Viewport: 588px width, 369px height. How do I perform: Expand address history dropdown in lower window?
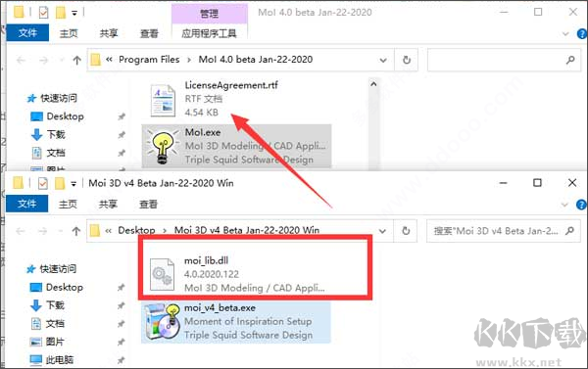[382, 231]
